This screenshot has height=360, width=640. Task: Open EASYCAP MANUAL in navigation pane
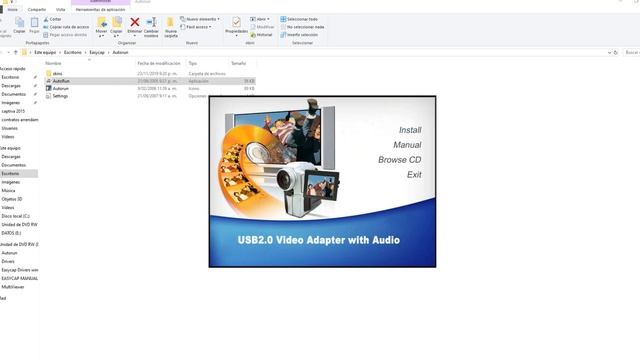[x=20, y=278]
